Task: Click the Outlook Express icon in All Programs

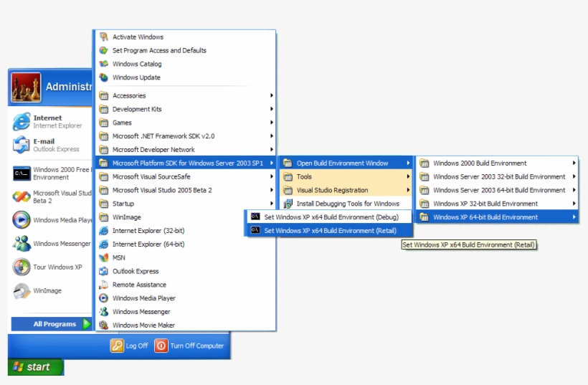Action: [x=104, y=271]
